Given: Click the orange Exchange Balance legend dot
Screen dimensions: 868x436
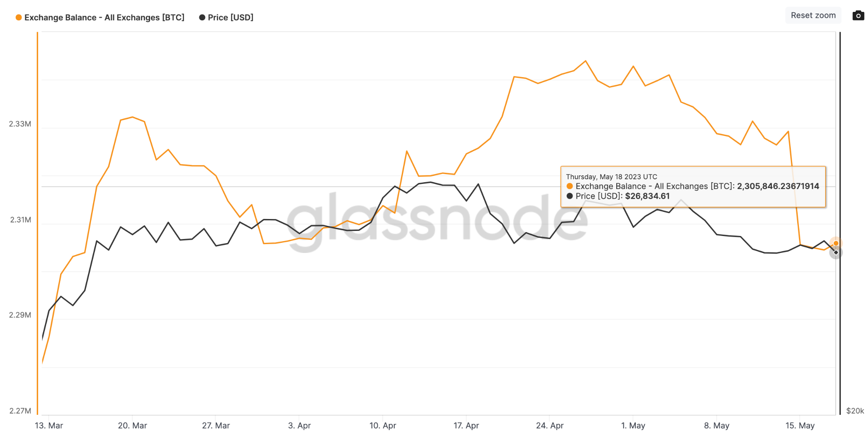Looking at the screenshot, I should [18, 17].
